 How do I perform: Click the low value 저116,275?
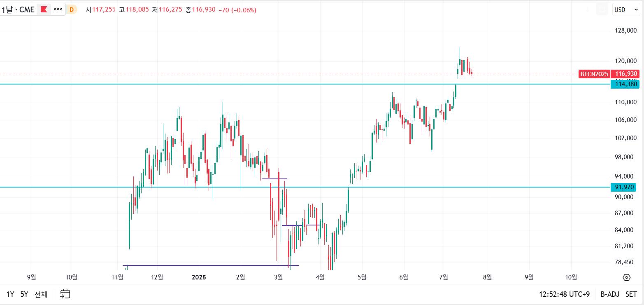coord(167,9)
